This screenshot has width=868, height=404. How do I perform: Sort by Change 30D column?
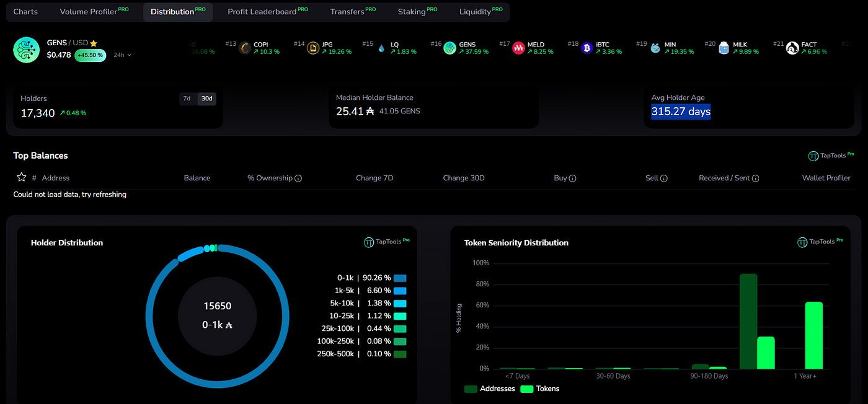(464, 178)
